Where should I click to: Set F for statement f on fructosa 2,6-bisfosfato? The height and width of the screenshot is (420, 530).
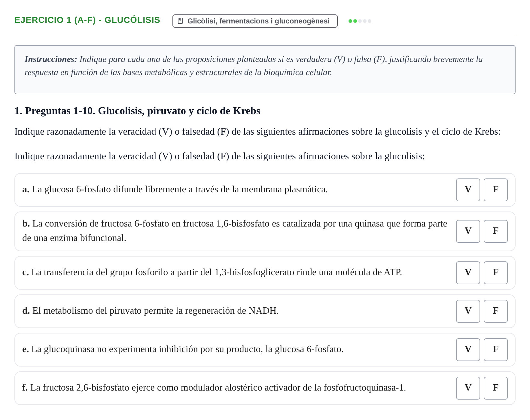[x=495, y=388]
